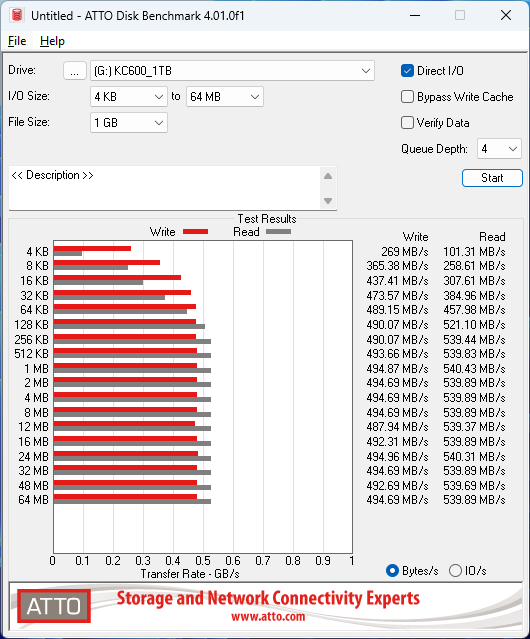Screen dimensions: 530x639
Task: Click the Write column header in results
Action: coord(416,237)
